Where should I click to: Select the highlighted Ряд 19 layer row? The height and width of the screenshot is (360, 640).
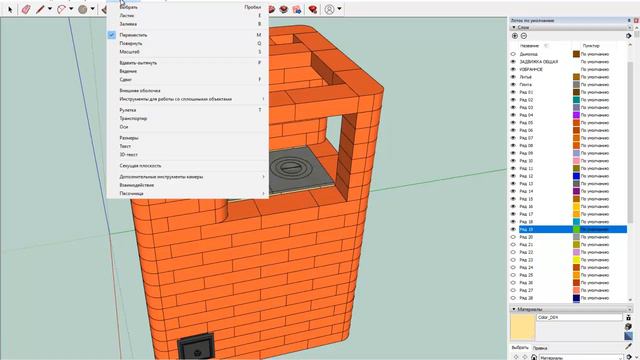tap(573, 229)
